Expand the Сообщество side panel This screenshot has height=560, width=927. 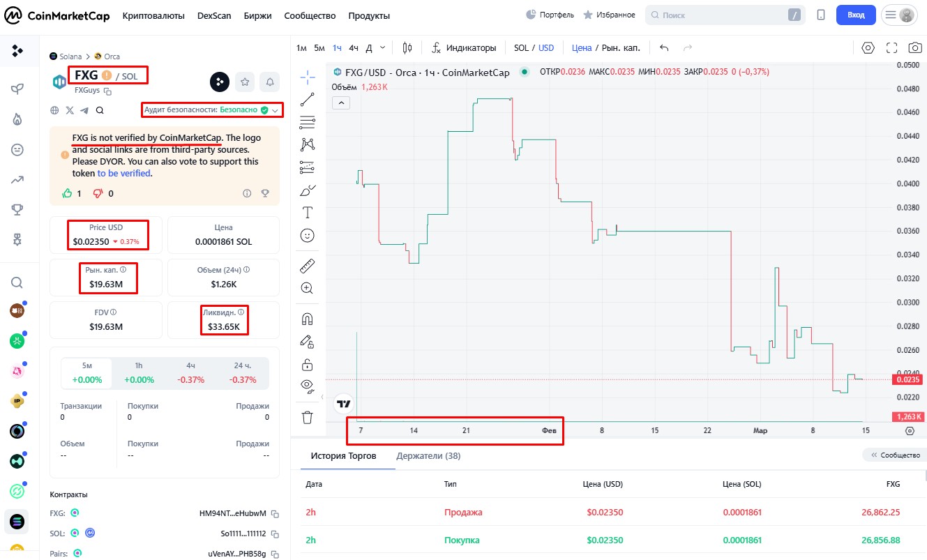pos(896,455)
